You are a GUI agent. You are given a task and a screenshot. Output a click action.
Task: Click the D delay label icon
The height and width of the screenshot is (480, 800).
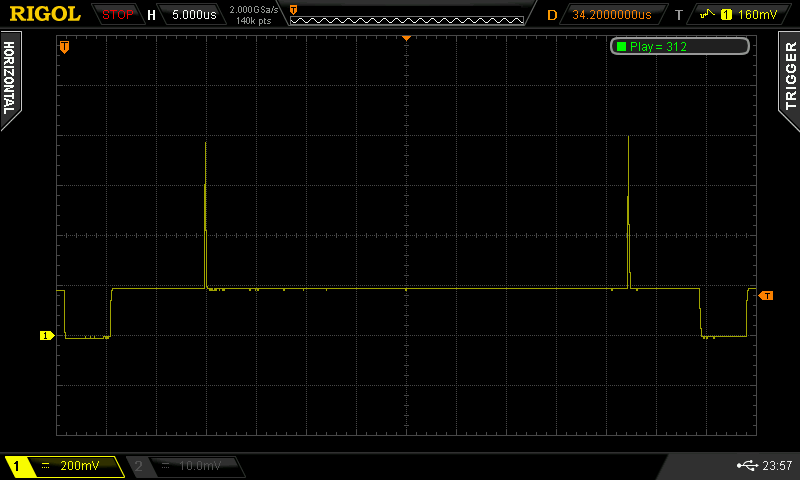click(552, 15)
